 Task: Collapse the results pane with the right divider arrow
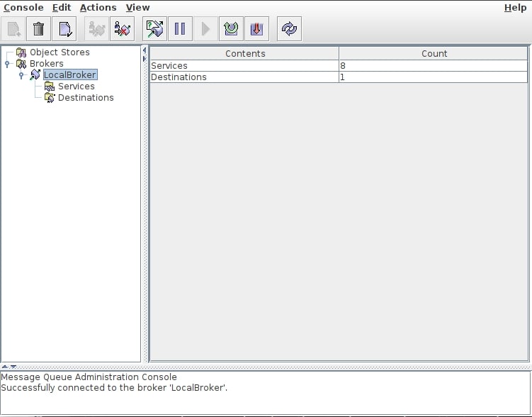click(x=145, y=57)
